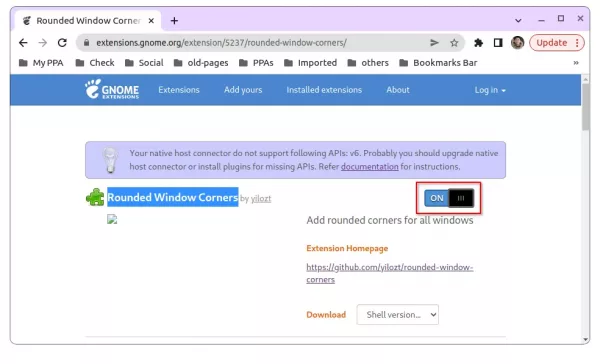600x364 pixels.
Task: Open the github.com rounded-window-corners link
Action: [390, 273]
